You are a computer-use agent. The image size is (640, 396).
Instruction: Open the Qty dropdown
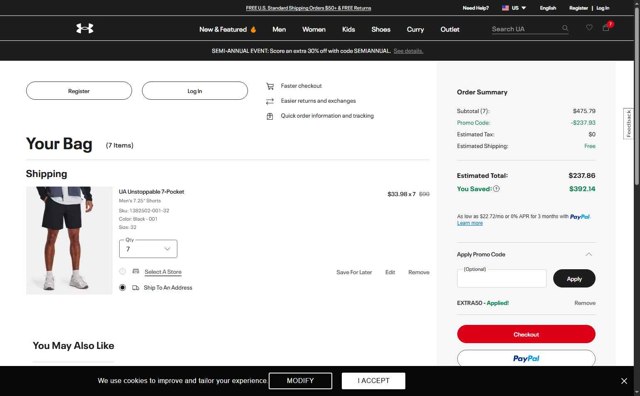tap(148, 249)
